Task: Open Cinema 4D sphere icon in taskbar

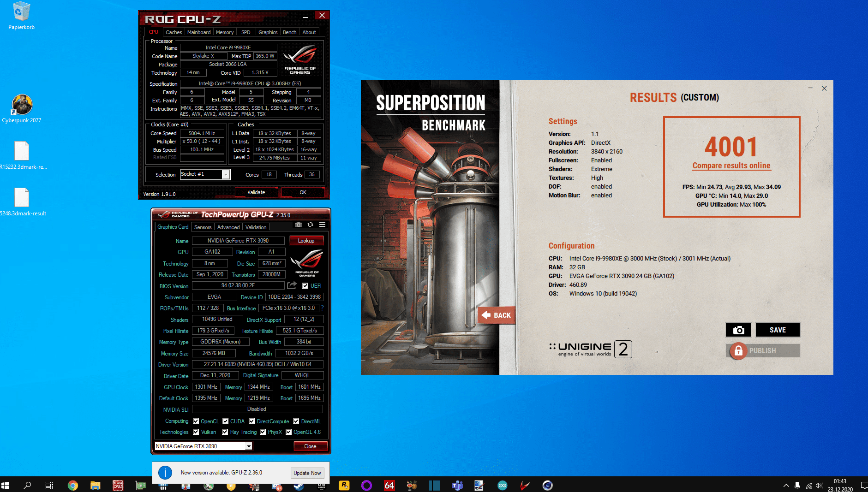Action: pyautogui.click(x=548, y=485)
